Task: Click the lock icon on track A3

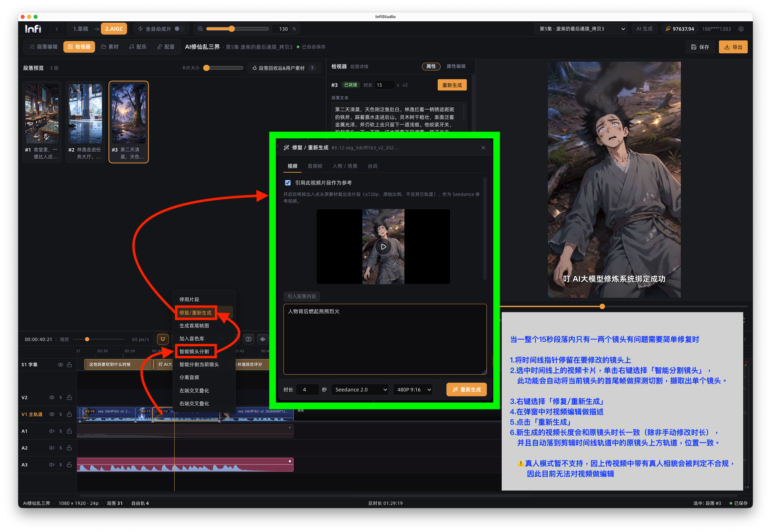Action: [x=69, y=465]
